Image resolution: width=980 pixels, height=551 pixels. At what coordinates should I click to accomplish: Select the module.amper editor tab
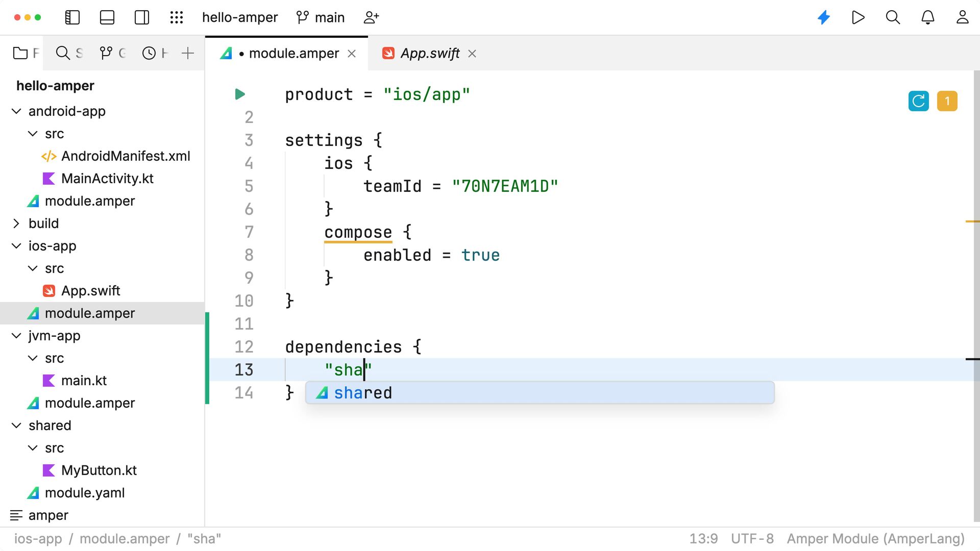pos(288,53)
